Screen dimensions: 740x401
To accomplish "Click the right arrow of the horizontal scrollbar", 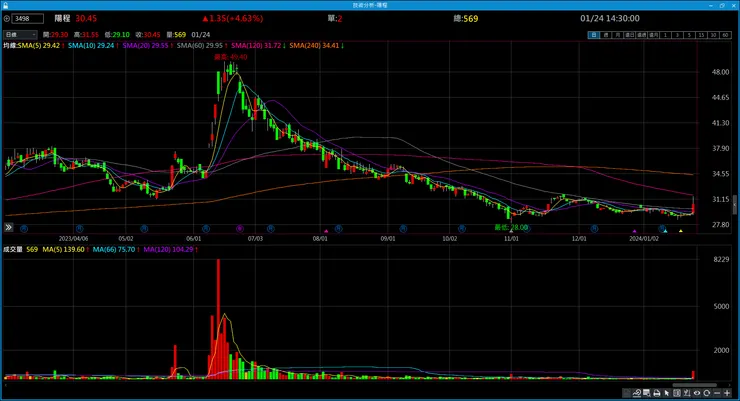I will pos(732,385).
